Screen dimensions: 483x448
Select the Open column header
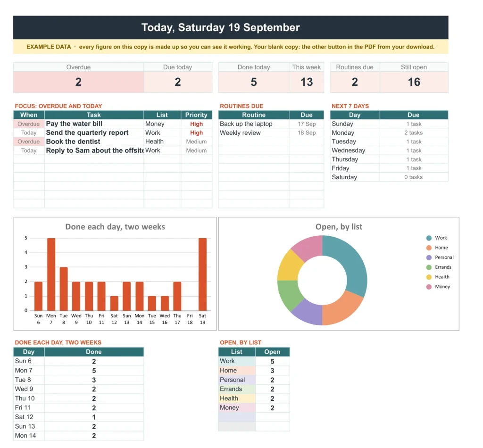click(272, 352)
